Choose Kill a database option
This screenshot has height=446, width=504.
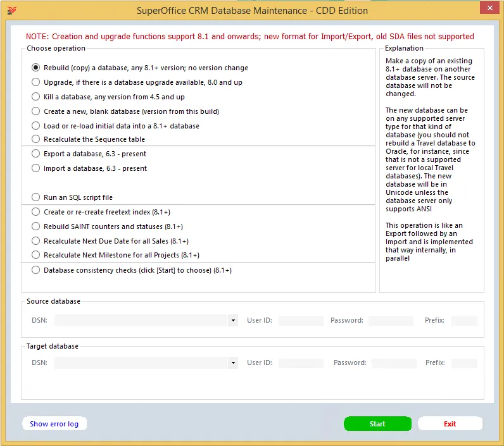(x=36, y=97)
